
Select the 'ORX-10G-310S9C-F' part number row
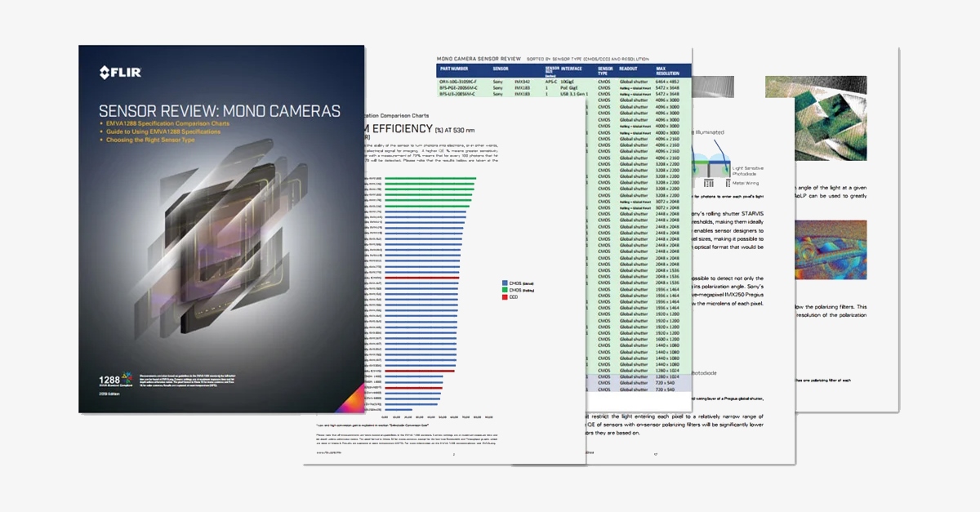(564, 82)
